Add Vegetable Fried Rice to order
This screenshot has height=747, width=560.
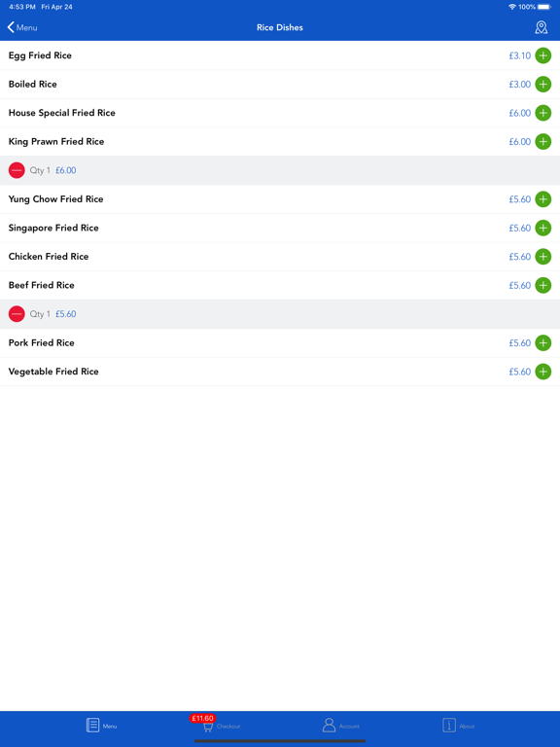[542, 372]
